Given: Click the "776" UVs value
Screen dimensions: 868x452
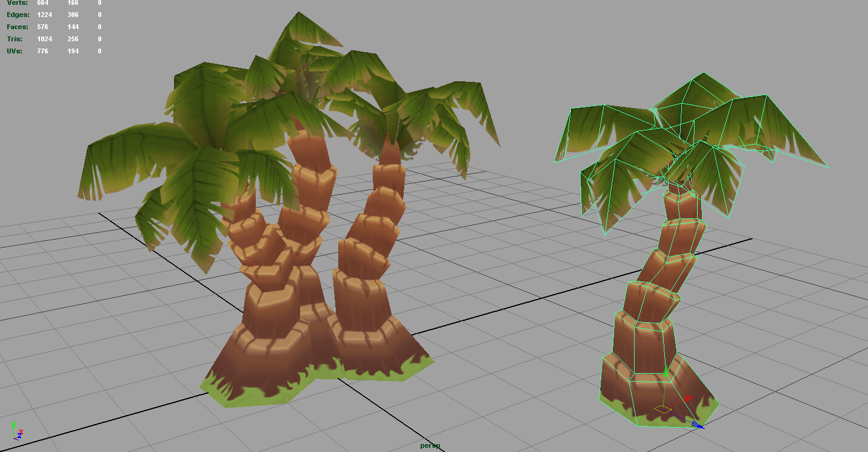Looking at the screenshot, I should pyautogui.click(x=42, y=51).
